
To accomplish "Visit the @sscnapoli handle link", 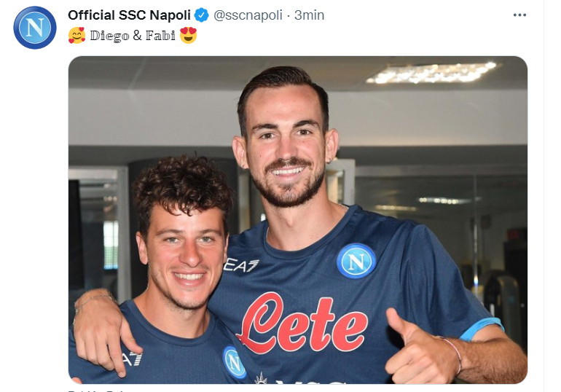I will (248, 15).
